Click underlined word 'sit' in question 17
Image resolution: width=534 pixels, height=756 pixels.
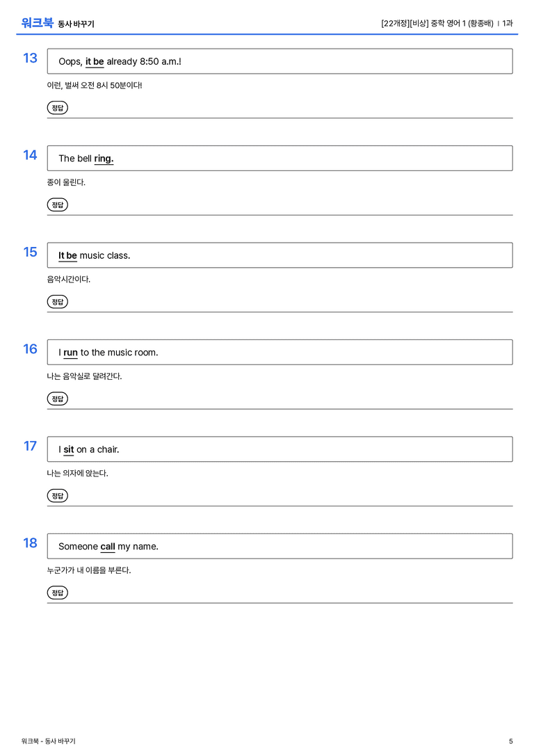tap(68, 449)
